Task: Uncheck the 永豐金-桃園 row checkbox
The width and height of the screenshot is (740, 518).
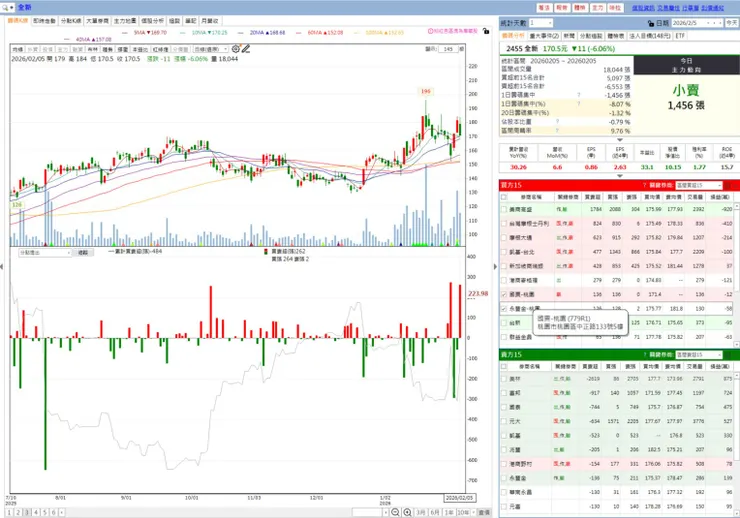Action: tap(504, 309)
